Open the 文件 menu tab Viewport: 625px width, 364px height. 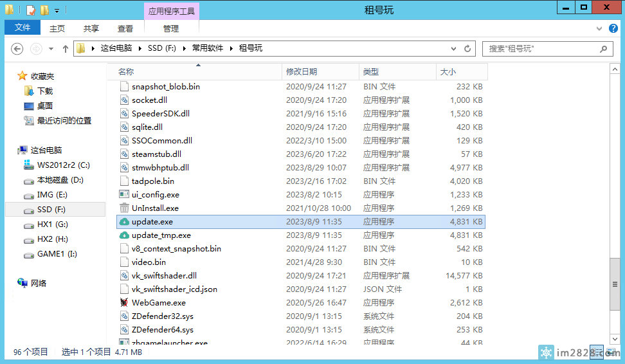(23, 27)
